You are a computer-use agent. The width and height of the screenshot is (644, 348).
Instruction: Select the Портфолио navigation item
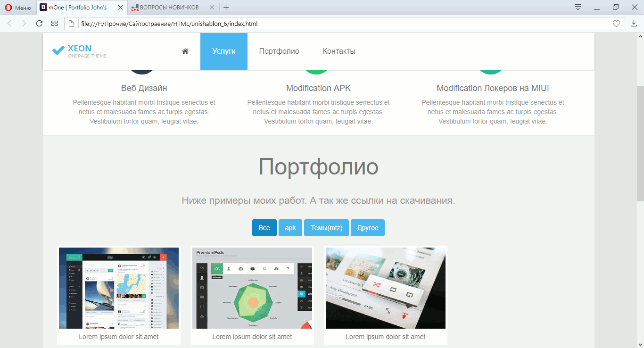point(279,51)
